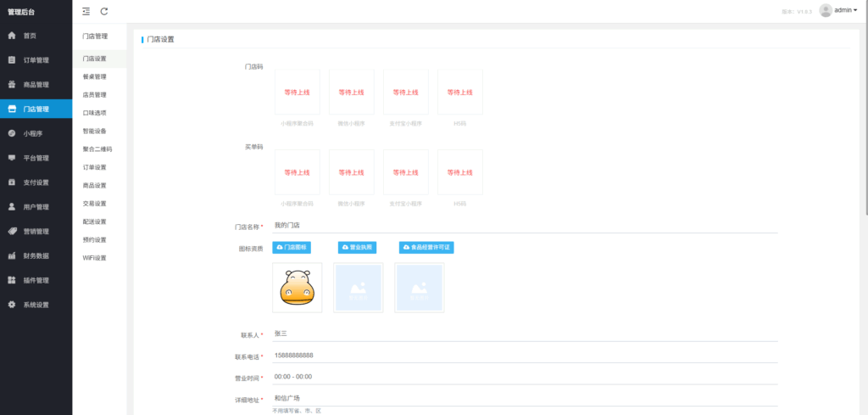The image size is (868, 415).
Task: Click the sidebar collapse icon in top bar
Action: point(86,11)
